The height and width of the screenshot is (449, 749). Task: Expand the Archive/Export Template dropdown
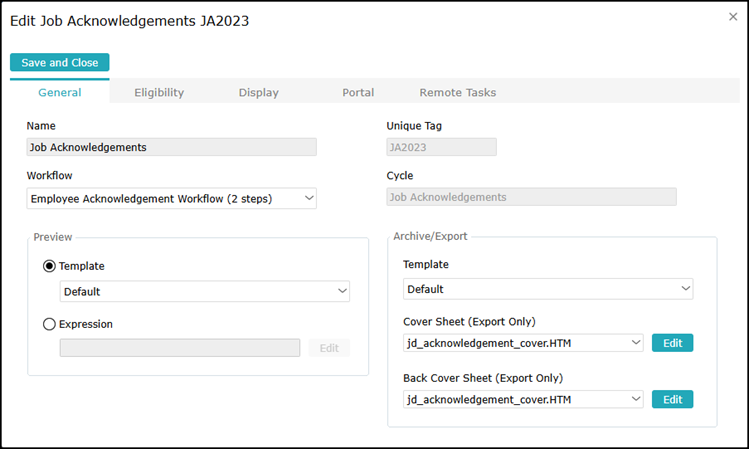pos(548,289)
